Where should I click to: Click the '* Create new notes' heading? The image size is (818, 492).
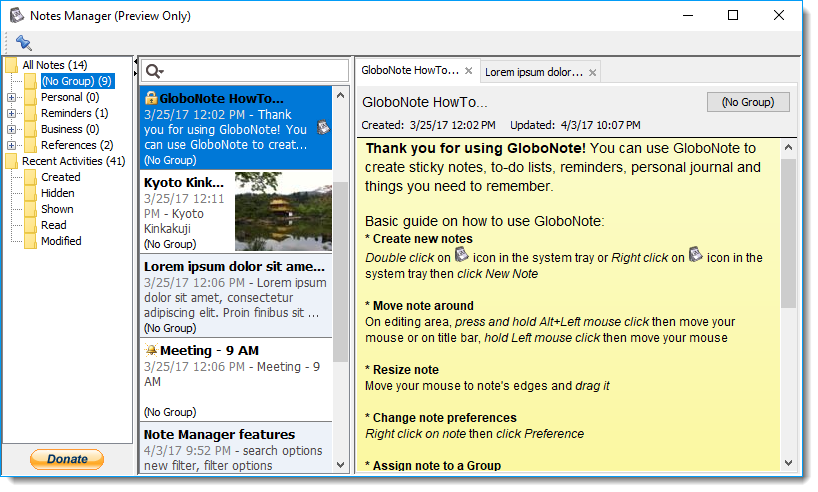419,239
